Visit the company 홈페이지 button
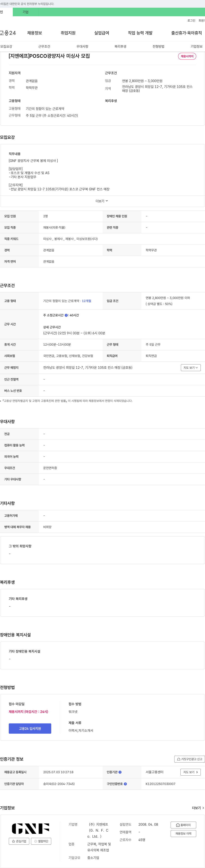This screenshot has width=205, height=868. coord(183,825)
